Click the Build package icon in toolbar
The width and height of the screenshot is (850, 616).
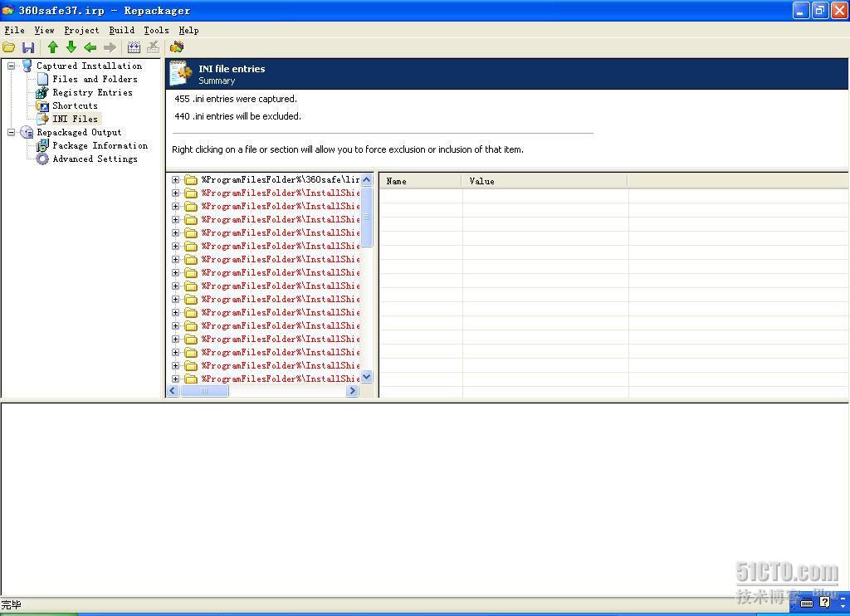134,47
